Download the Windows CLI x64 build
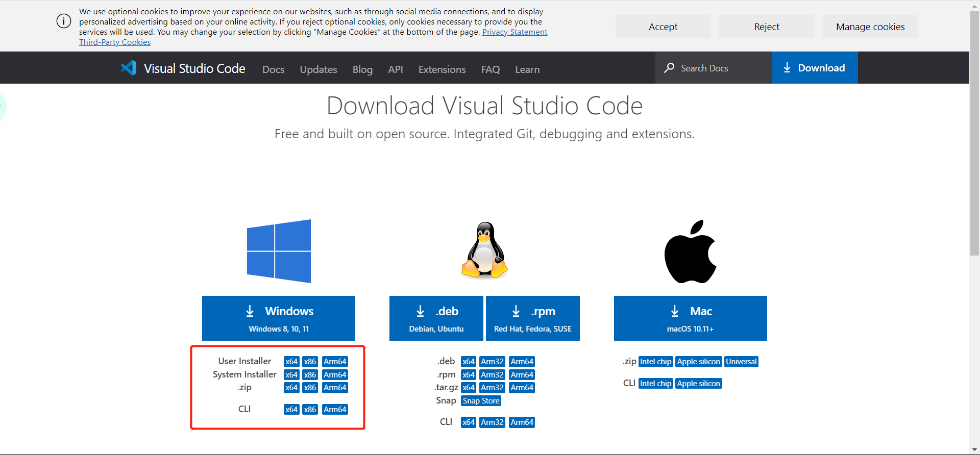 [291, 410]
